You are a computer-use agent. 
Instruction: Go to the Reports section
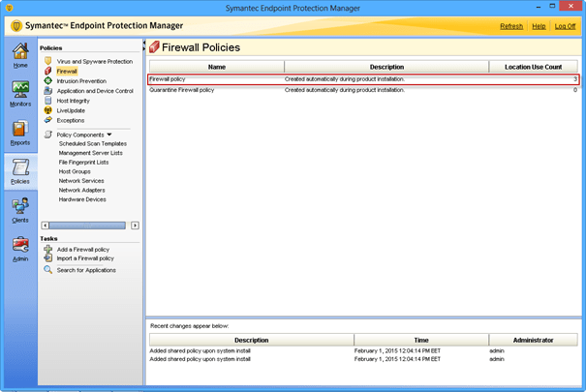[x=19, y=133]
